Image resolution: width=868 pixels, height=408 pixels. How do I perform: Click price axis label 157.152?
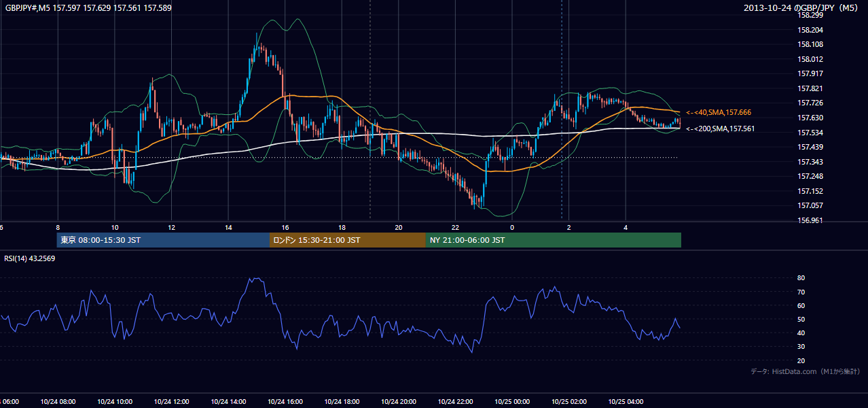(x=810, y=191)
